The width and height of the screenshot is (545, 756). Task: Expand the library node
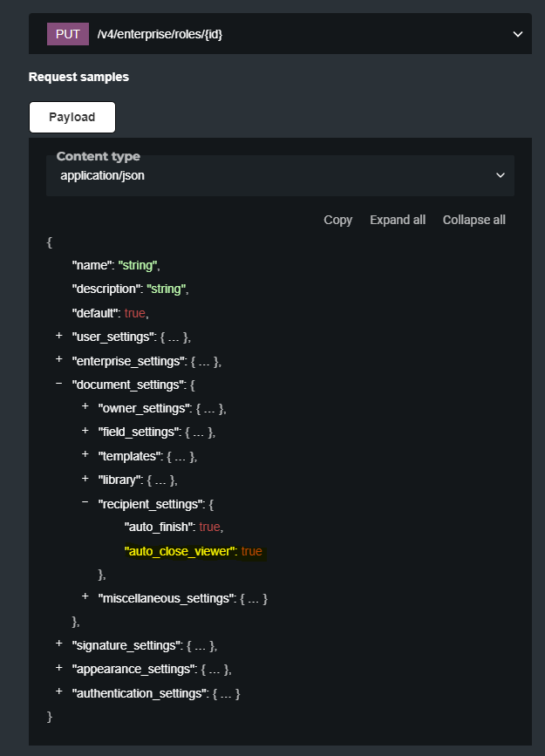(85, 479)
